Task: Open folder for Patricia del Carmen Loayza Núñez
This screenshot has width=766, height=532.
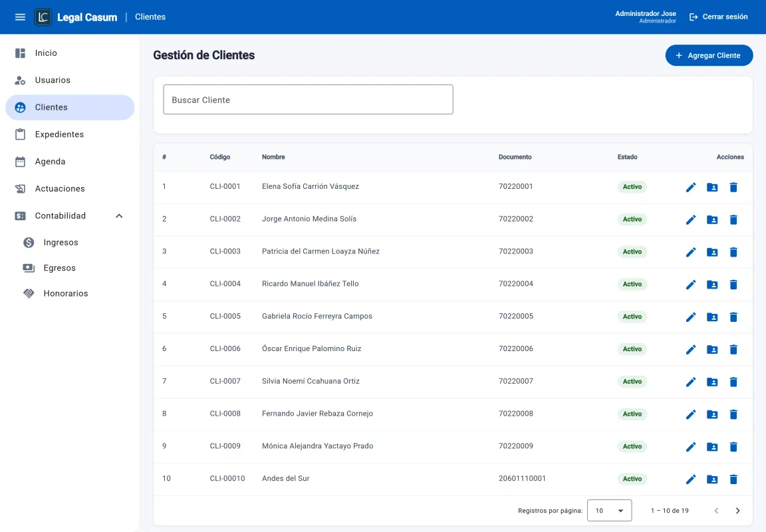Action: coord(712,252)
